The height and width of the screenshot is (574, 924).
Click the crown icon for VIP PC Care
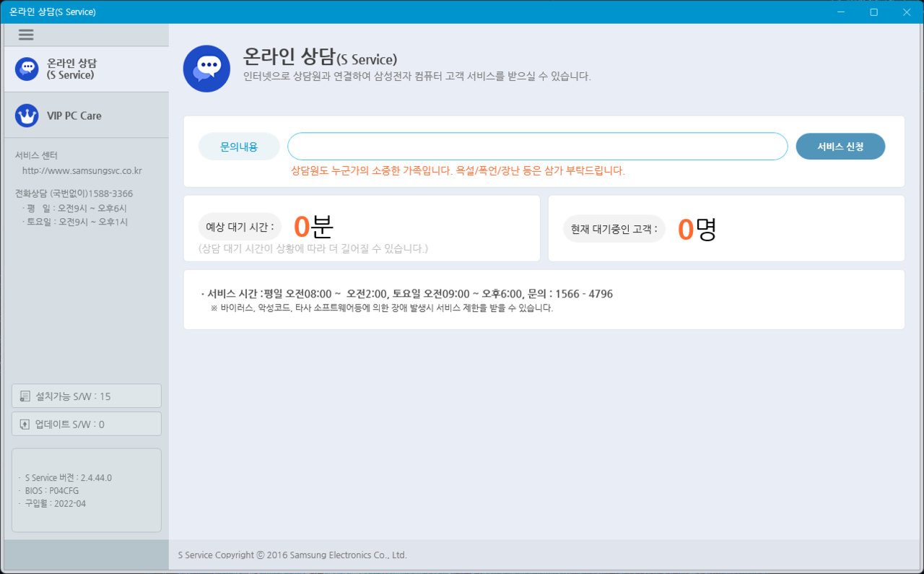(x=27, y=116)
